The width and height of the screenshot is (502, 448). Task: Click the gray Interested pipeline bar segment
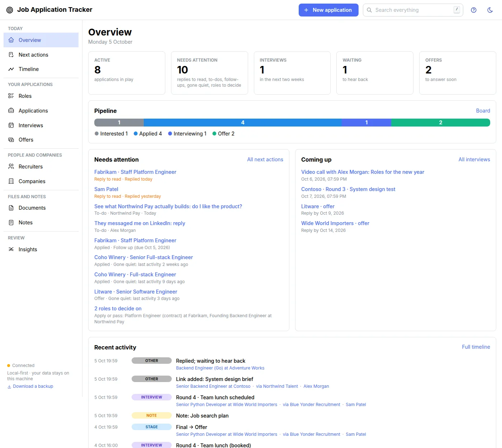point(119,123)
